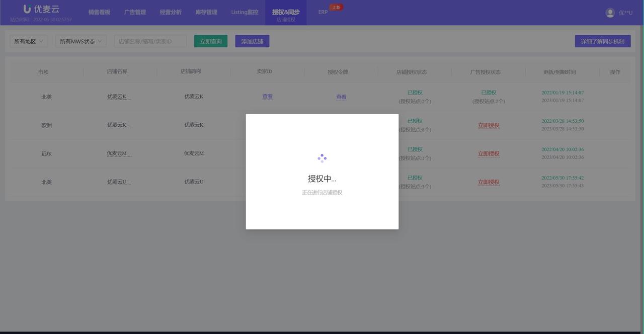The width and height of the screenshot is (644, 334).
Task: Click the 店铺授权 submenu item
Action: (285, 20)
